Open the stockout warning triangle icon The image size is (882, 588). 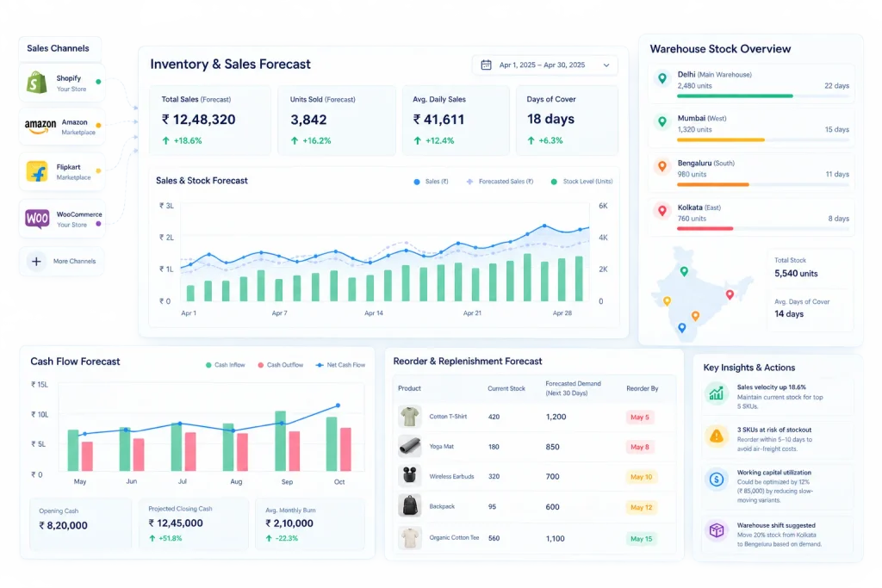click(x=716, y=436)
